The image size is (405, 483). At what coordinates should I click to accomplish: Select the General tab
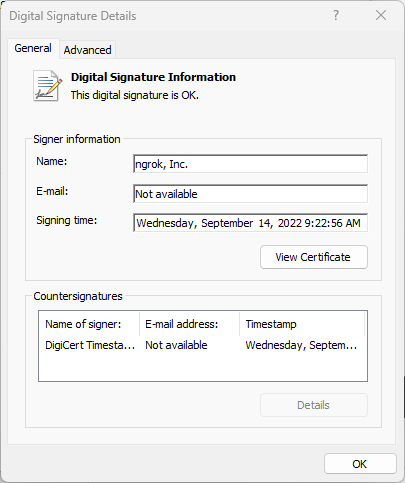[x=33, y=49]
